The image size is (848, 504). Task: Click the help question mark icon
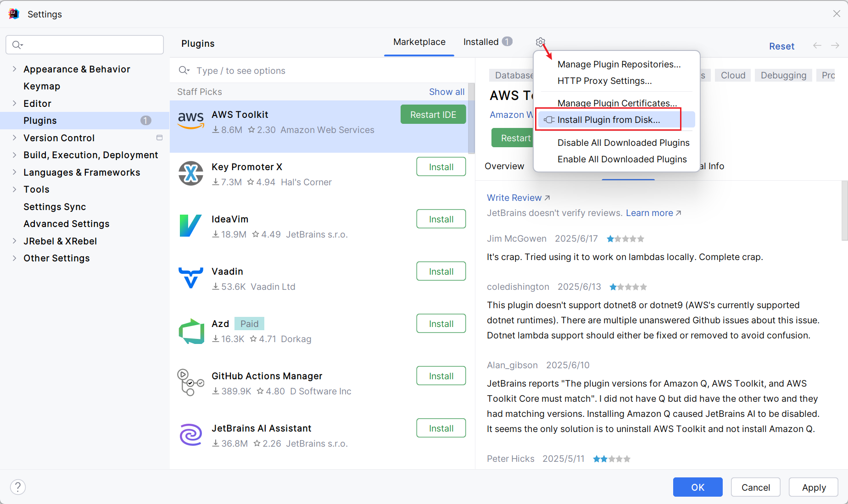(x=18, y=487)
